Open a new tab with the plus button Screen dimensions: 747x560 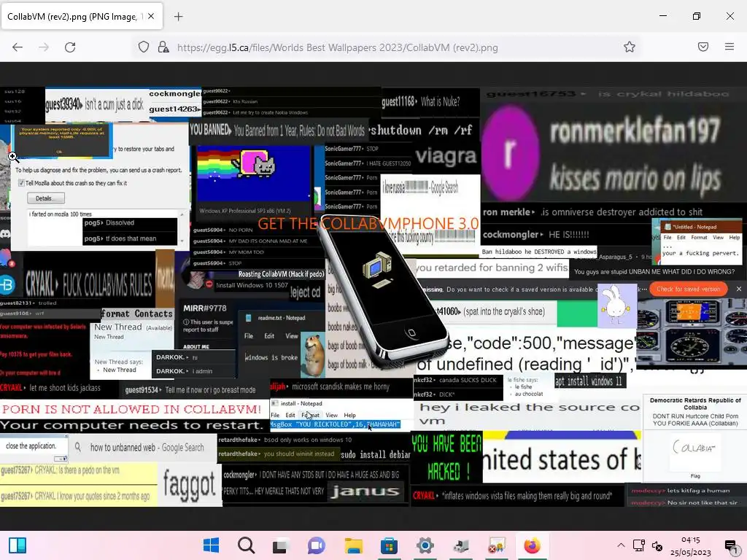pos(178,17)
